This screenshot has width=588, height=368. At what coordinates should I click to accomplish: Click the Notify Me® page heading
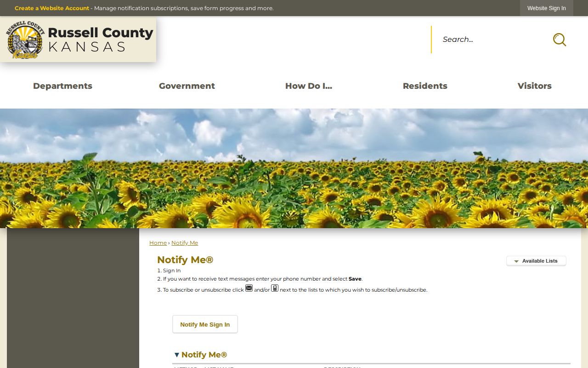pyautogui.click(x=185, y=260)
